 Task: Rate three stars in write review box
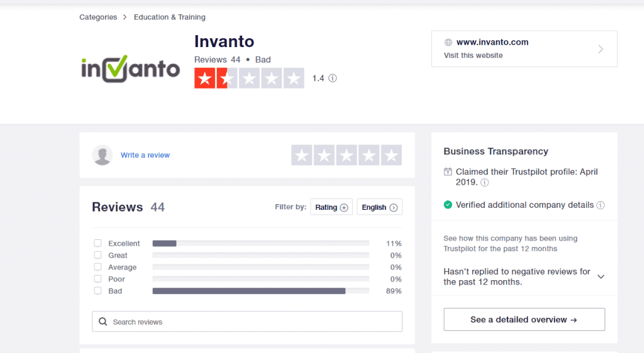[x=347, y=155]
